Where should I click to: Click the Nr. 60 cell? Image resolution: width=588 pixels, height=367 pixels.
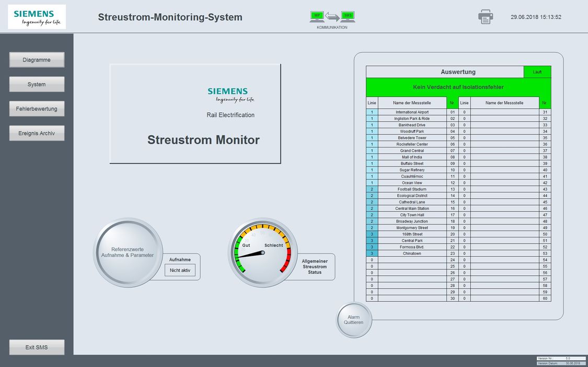(545, 299)
